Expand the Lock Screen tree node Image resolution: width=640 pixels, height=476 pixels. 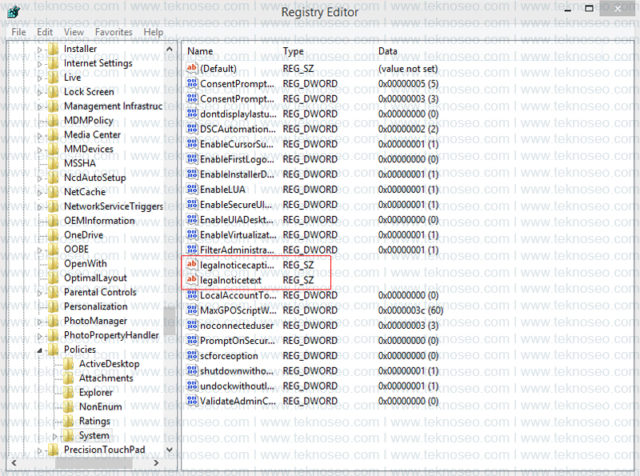[x=40, y=92]
